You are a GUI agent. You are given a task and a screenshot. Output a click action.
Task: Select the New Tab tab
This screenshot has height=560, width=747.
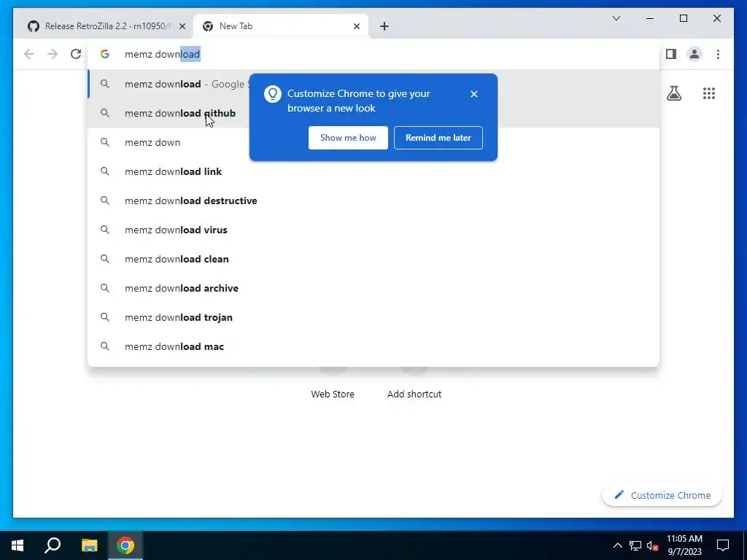coord(281,27)
